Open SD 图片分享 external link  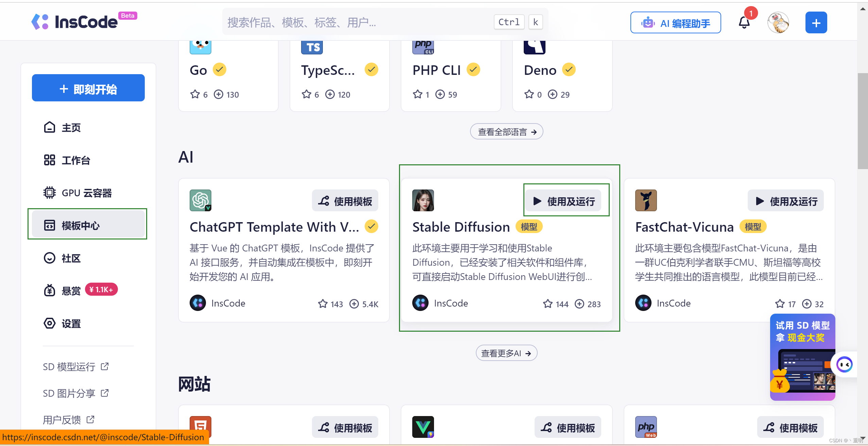[x=75, y=393]
